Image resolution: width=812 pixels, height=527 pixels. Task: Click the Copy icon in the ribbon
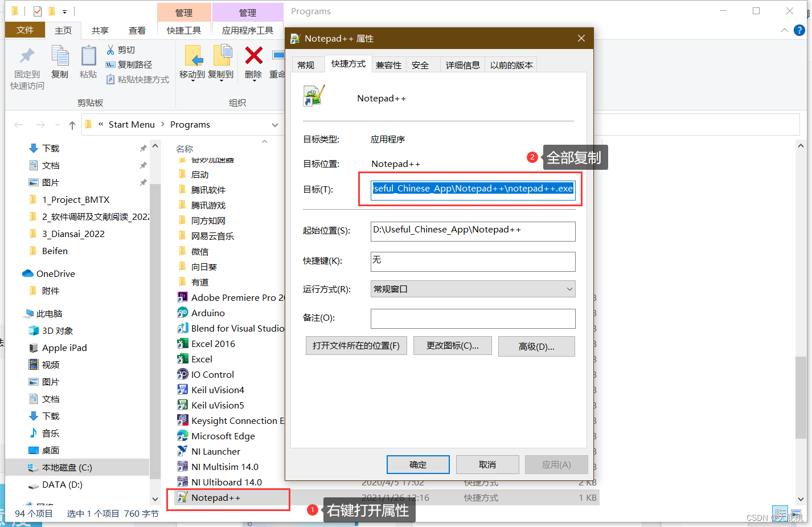click(60, 56)
